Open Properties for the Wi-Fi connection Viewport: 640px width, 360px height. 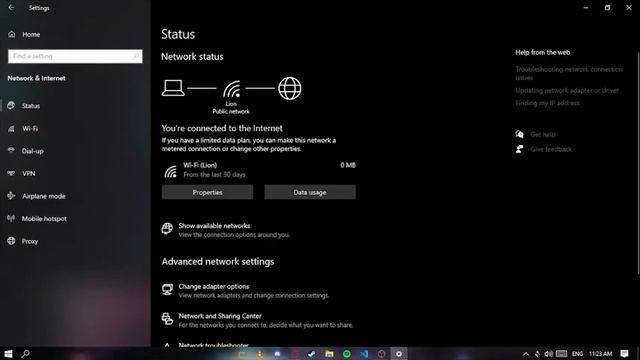pyautogui.click(x=207, y=192)
